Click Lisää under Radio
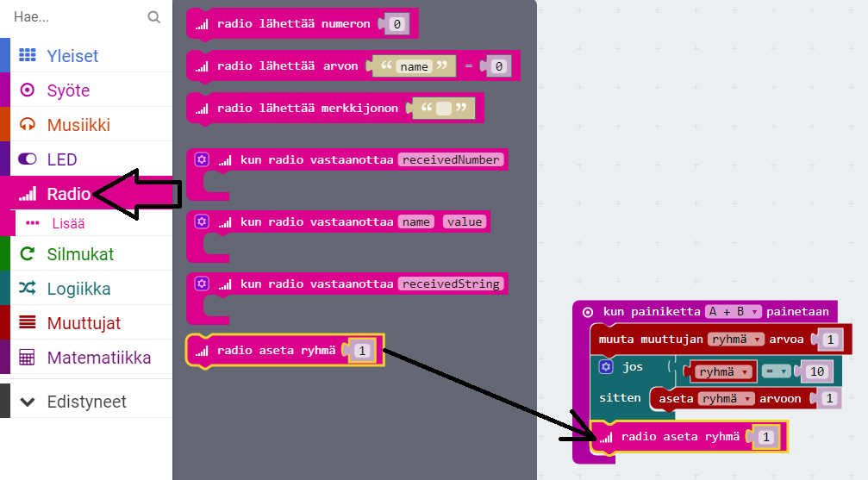This screenshot has width=868, height=480. pyautogui.click(x=68, y=223)
